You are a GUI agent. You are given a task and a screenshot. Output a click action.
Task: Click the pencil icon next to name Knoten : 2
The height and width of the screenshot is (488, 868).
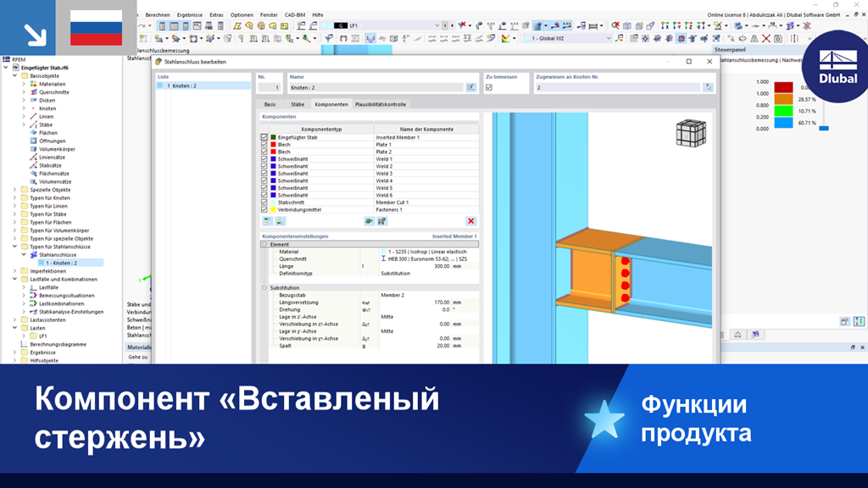[x=470, y=89]
